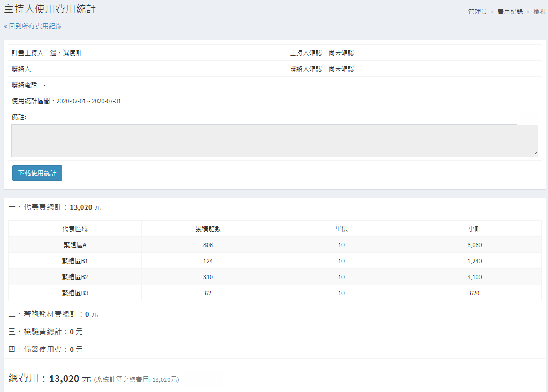Select the 繁殖區B2 row name cell
Viewport: 548px width, 392px height.
[75, 277]
